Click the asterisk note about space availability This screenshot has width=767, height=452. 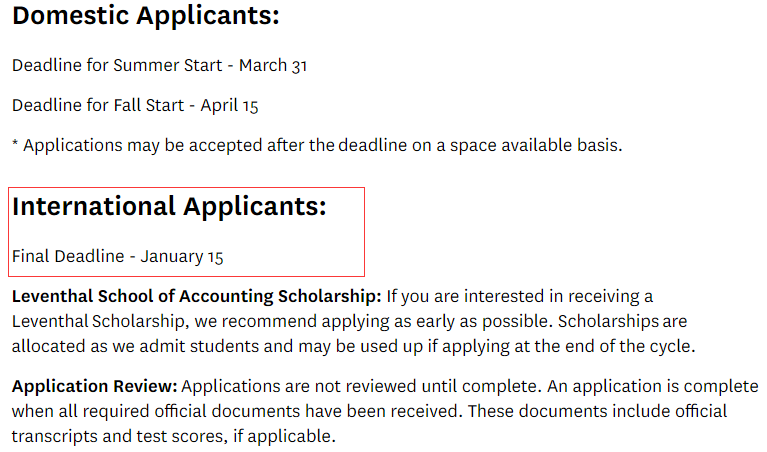pyautogui.click(x=317, y=145)
